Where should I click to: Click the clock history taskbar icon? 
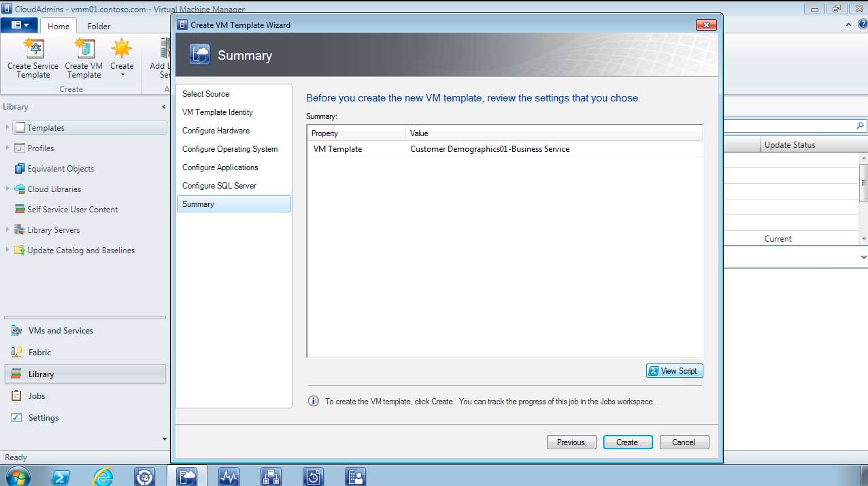pyautogui.click(x=313, y=476)
